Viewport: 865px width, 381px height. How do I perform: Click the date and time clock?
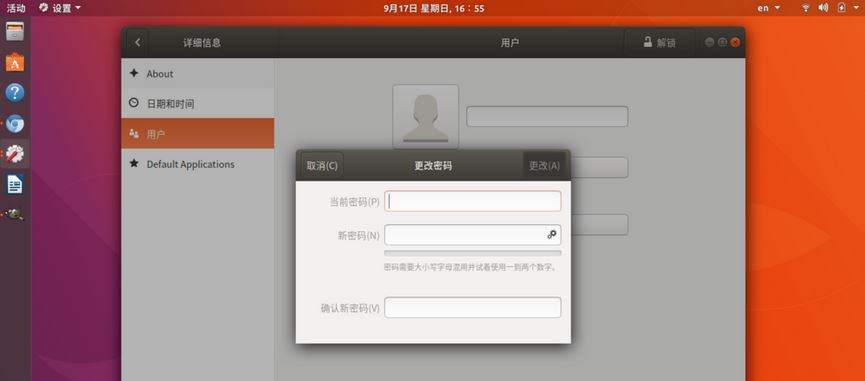click(434, 8)
